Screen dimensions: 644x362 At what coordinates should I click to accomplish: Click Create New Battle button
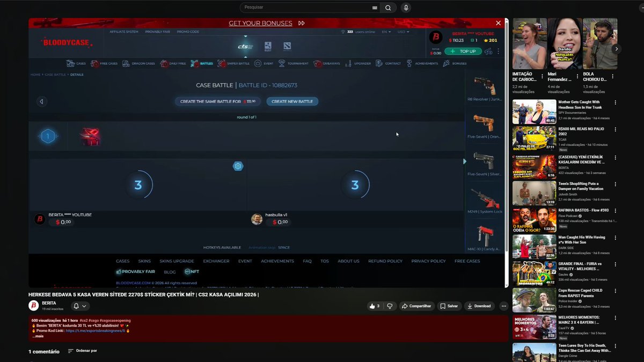[x=292, y=101]
